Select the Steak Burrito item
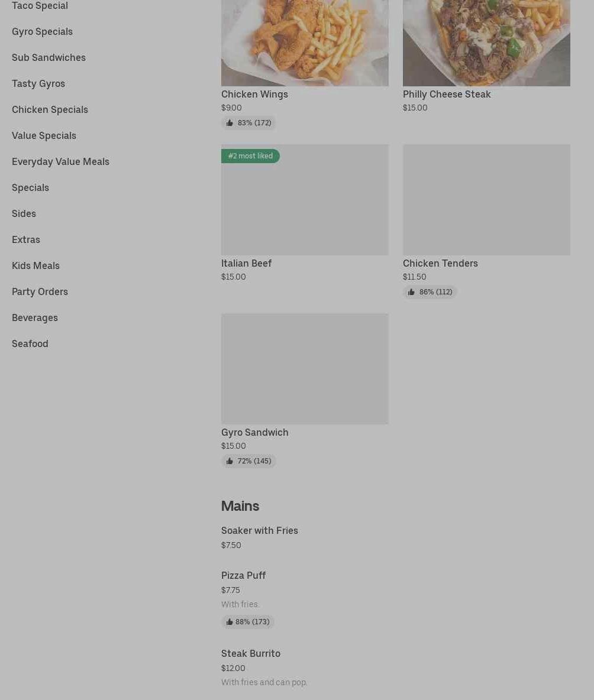Screen dimensions: 594x700 click(x=251, y=653)
